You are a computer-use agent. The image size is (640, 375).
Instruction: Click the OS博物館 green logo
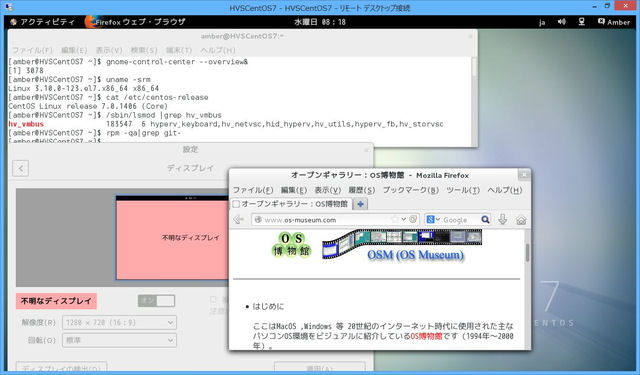click(x=291, y=244)
